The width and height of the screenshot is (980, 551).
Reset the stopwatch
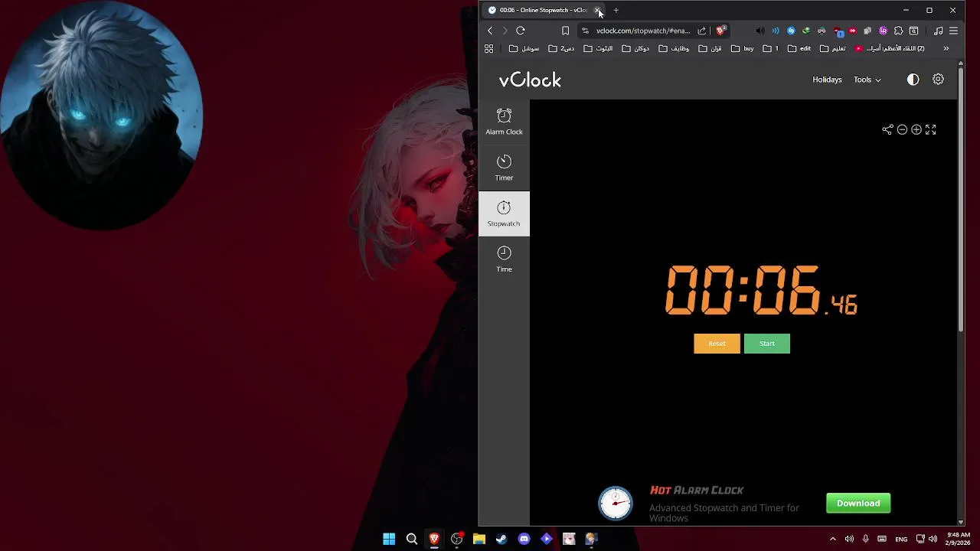point(717,344)
